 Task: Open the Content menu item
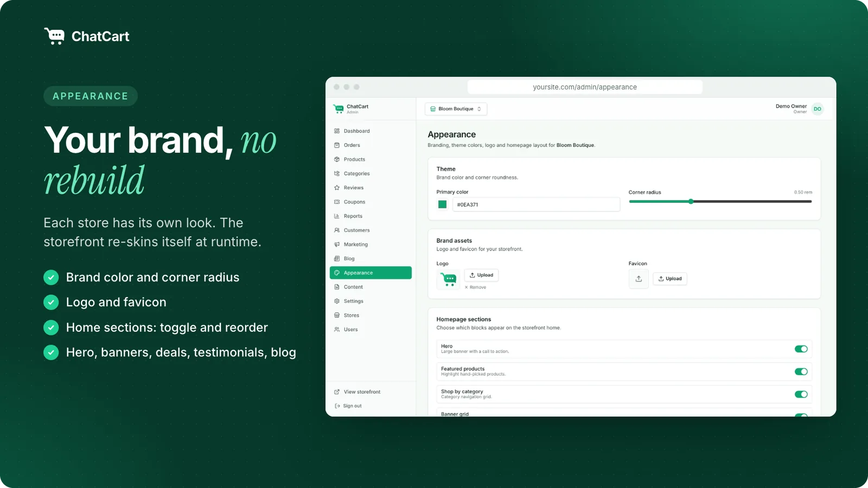371,287
